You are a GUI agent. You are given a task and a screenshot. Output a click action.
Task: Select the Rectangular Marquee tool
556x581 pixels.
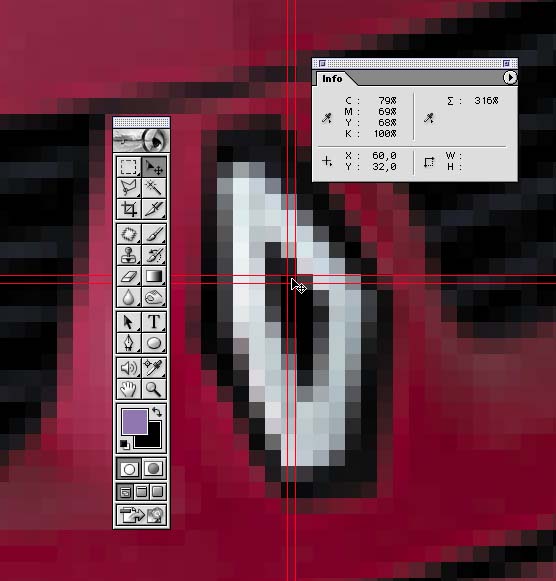[129, 167]
